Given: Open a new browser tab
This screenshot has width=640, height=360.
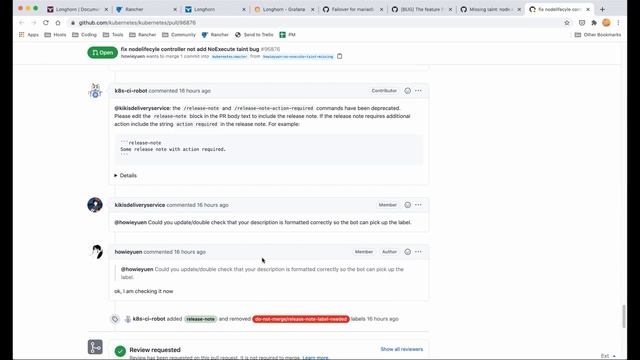Looking at the screenshot, I should [602, 9].
